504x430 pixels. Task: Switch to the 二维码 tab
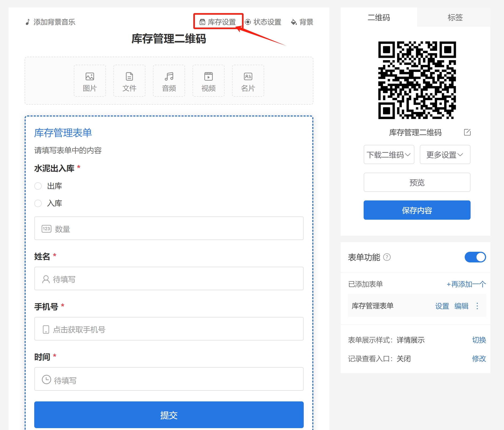pyautogui.click(x=379, y=17)
